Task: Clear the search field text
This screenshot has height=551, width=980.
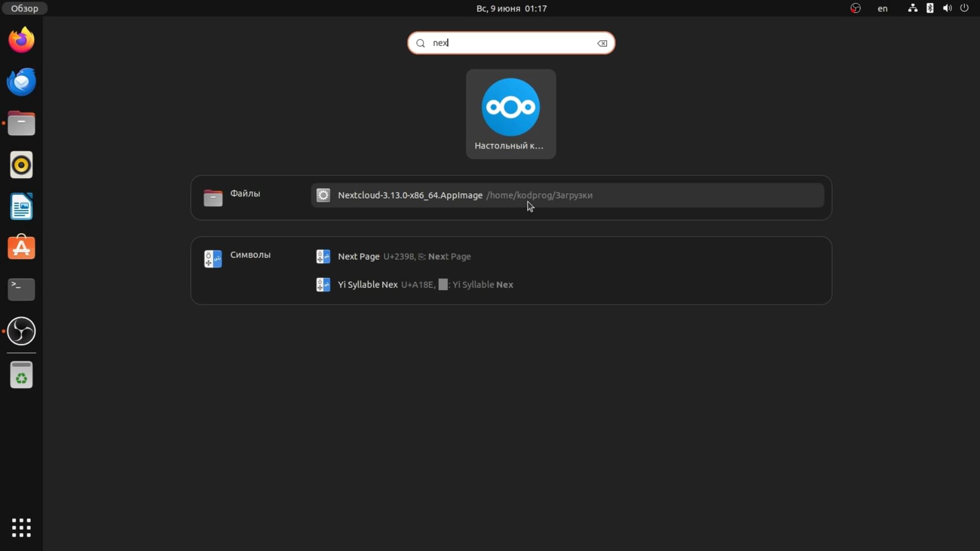Action: 602,43
